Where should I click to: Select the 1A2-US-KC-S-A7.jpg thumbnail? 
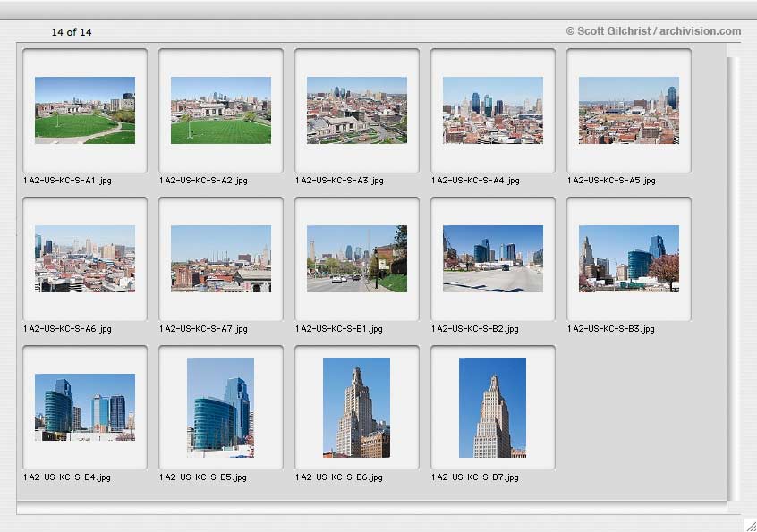221,258
